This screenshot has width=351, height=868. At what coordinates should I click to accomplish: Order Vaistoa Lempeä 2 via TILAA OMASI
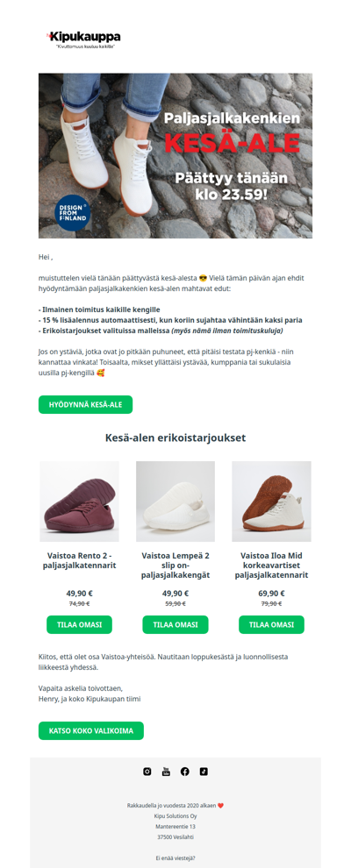175,624
